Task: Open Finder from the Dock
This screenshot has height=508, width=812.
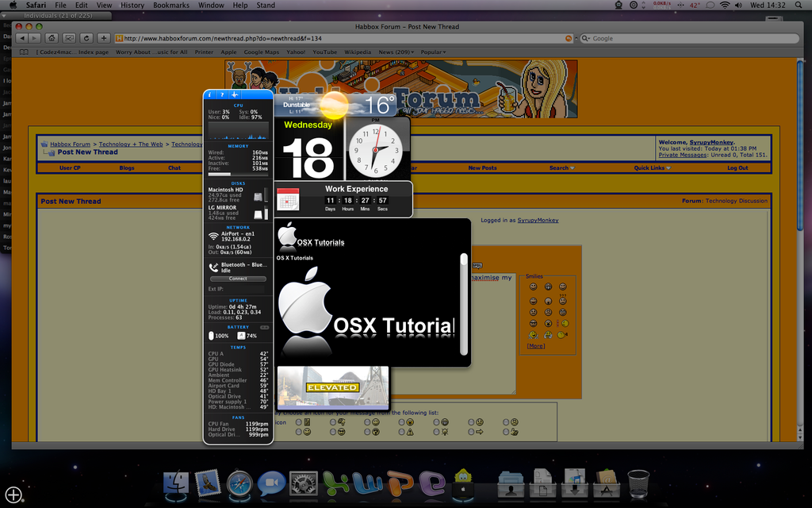Action: point(176,483)
